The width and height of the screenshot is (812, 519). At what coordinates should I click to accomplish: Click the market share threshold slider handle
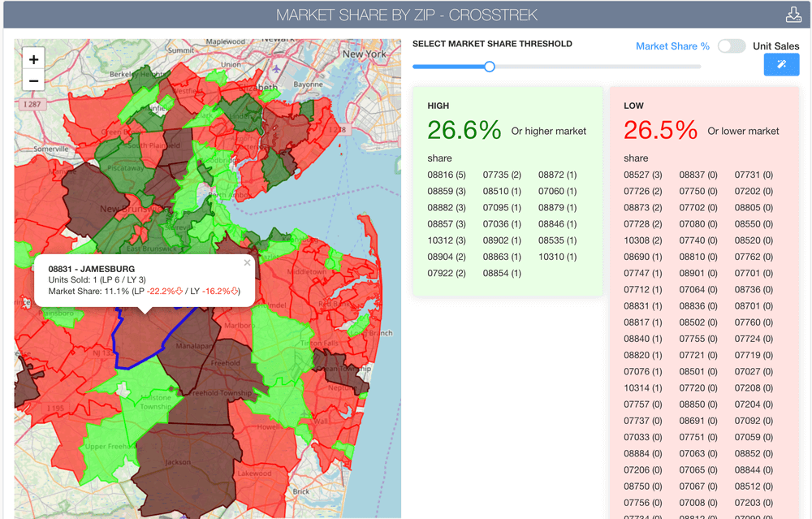pyautogui.click(x=490, y=67)
